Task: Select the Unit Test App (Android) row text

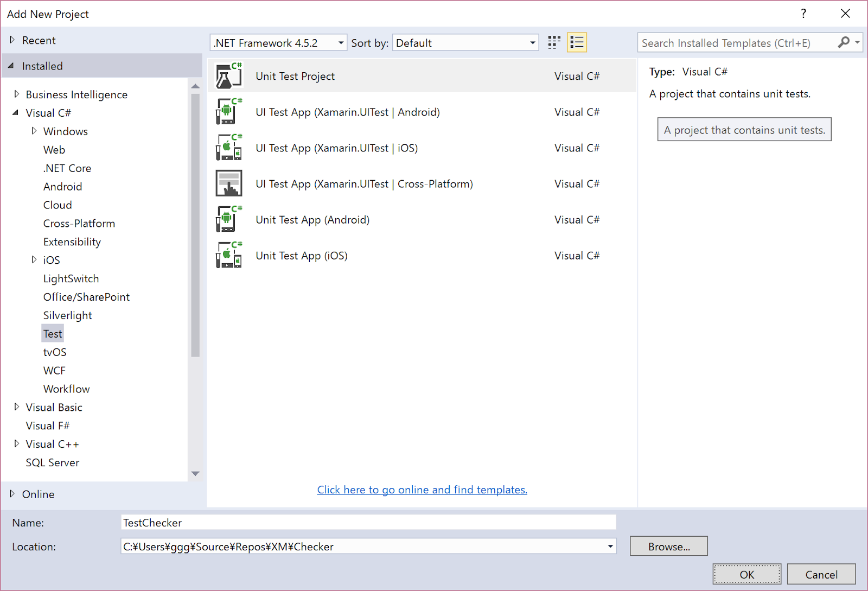Action: pyautogui.click(x=312, y=220)
